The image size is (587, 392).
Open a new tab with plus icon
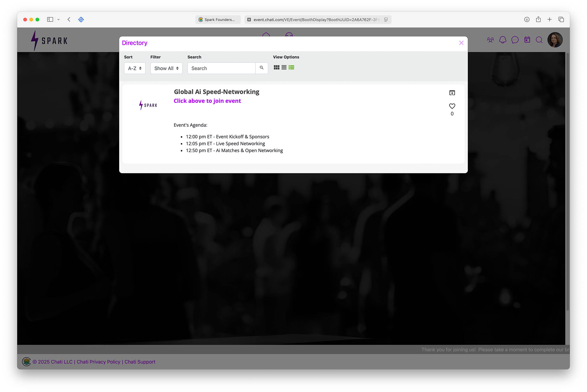coord(549,20)
